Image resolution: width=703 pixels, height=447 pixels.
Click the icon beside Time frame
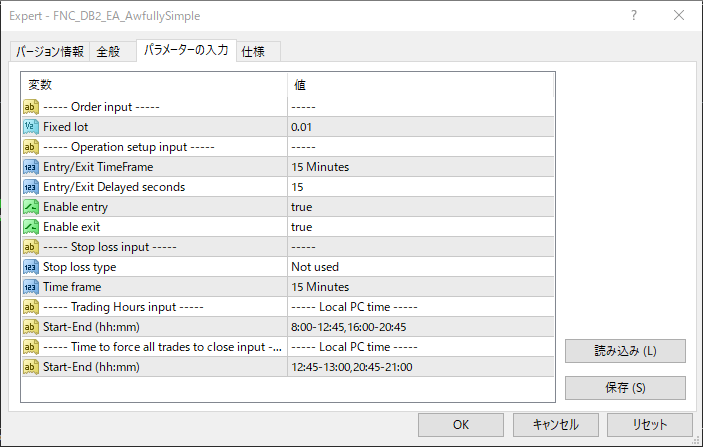(x=30, y=287)
